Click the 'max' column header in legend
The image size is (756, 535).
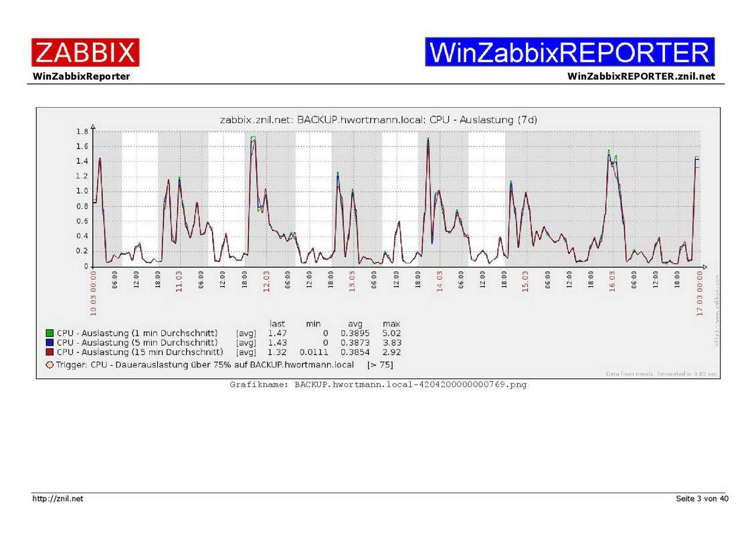coord(391,324)
